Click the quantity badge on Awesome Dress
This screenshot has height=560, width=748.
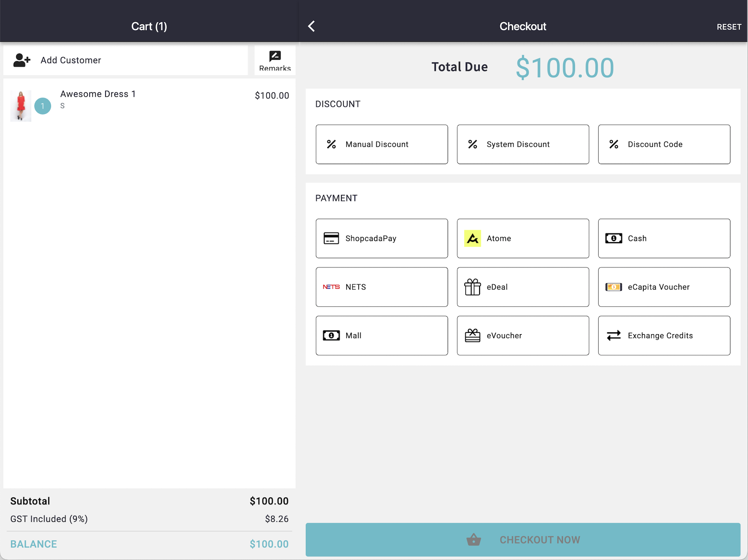(x=43, y=106)
